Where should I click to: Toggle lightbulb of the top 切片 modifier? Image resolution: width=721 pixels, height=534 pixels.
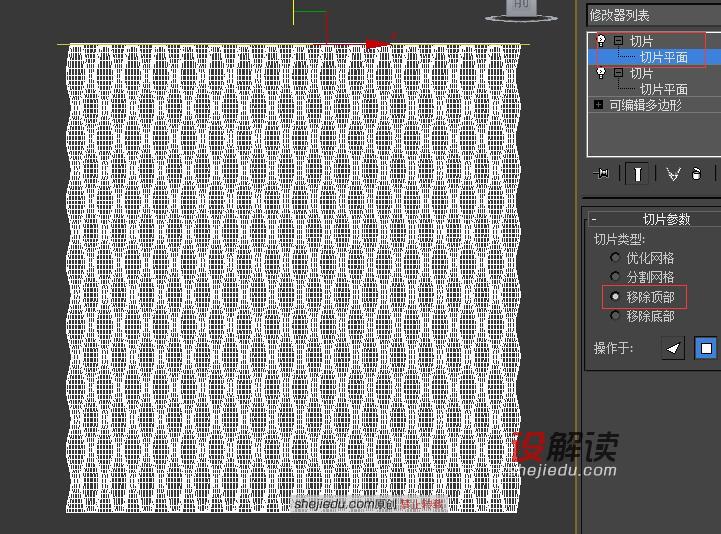601,40
